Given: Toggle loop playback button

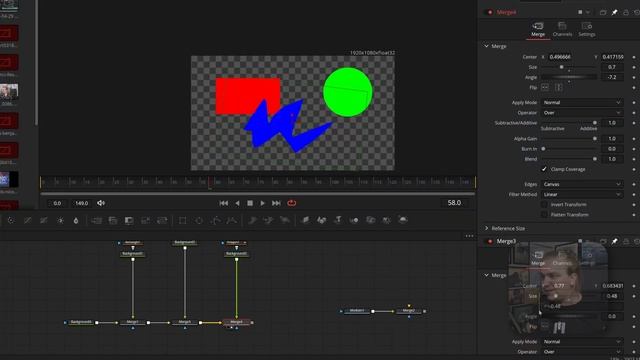Looking at the screenshot, I should [x=291, y=203].
